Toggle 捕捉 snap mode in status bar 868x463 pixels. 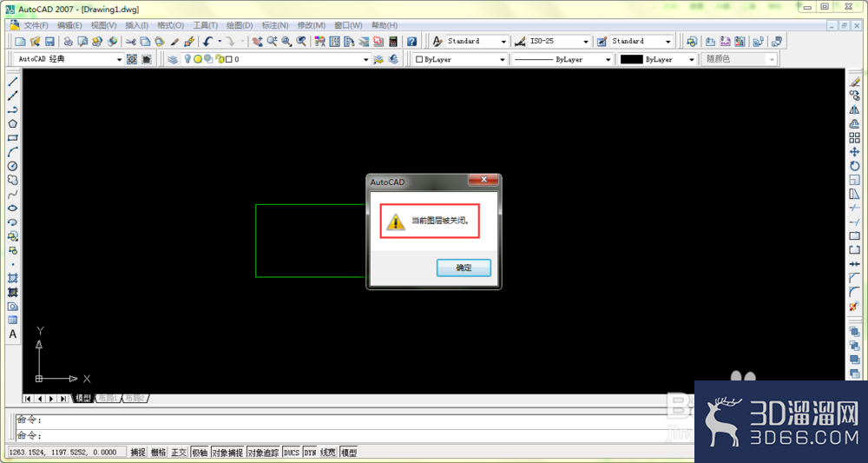pyautogui.click(x=138, y=453)
